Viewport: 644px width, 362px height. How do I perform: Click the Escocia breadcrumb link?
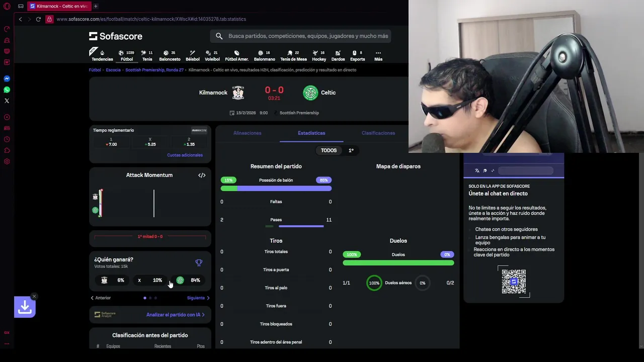click(113, 70)
